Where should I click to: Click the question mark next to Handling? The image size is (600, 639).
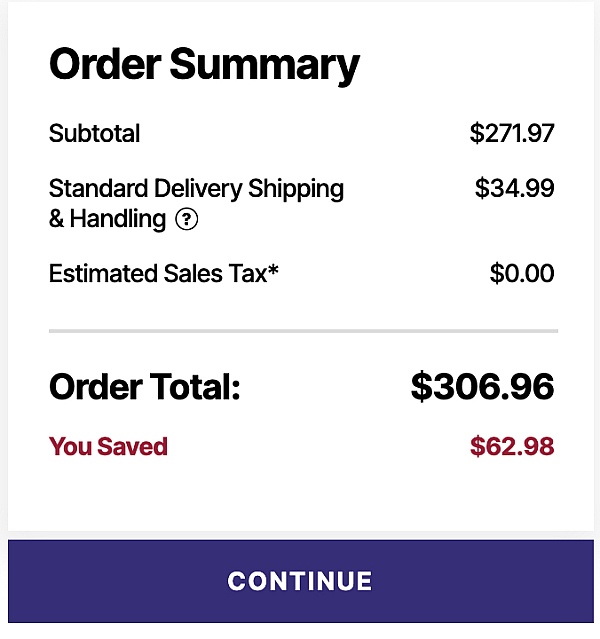tap(186, 220)
